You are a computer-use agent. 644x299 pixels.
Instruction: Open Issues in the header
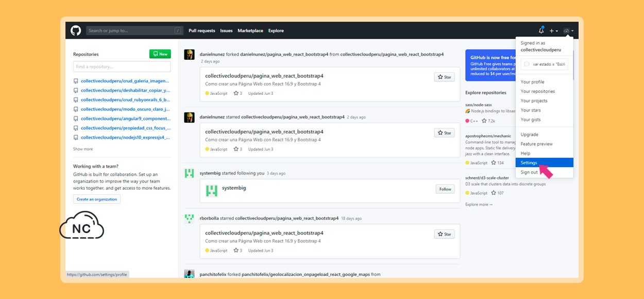click(x=226, y=31)
